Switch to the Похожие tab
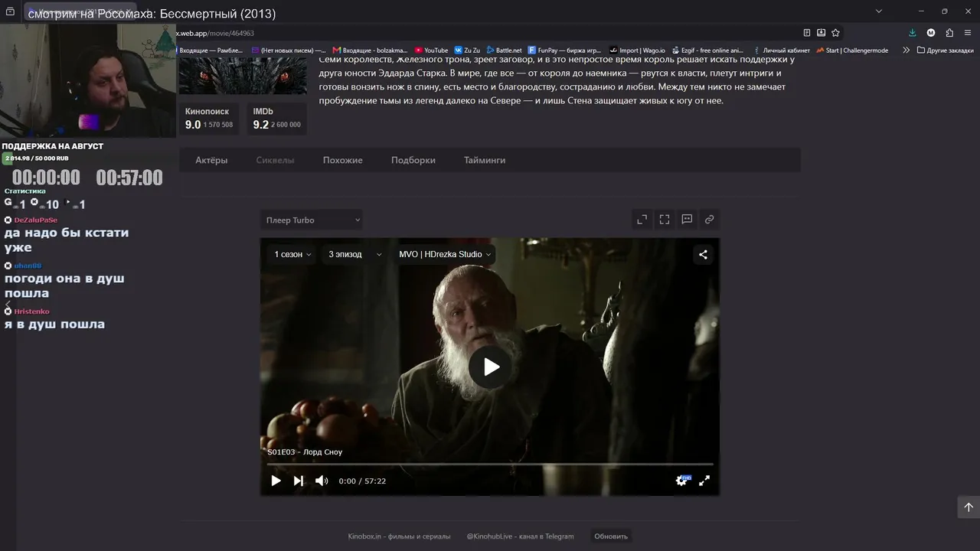Image resolution: width=980 pixels, height=551 pixels. (343, 160)
